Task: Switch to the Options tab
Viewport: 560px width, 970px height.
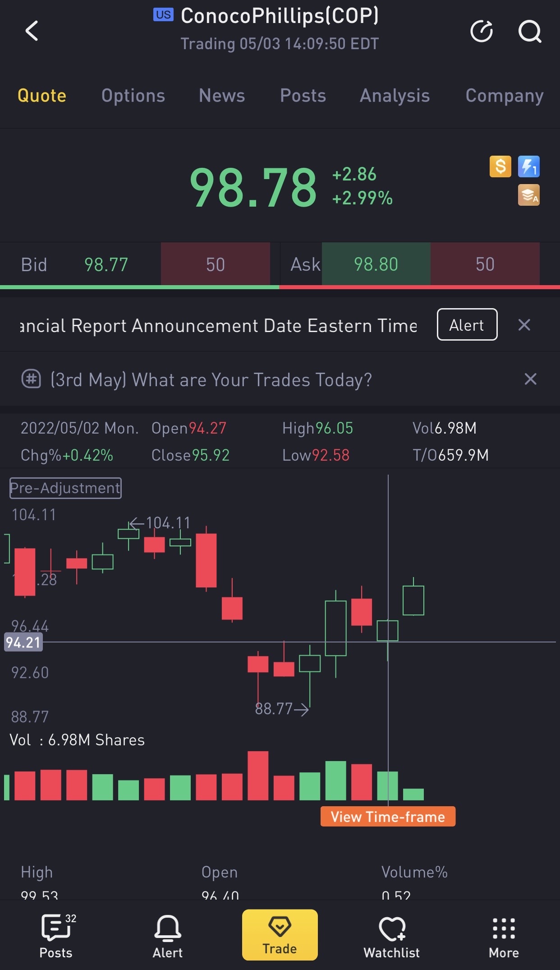Action: click(133, 96)
